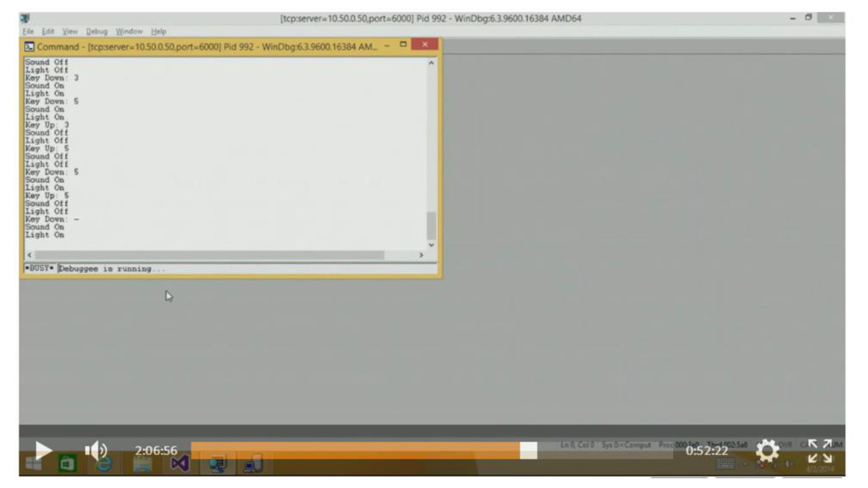
Task: Click the 'Sys 0:<Comput' status bar entry
Action: (626, 445)
